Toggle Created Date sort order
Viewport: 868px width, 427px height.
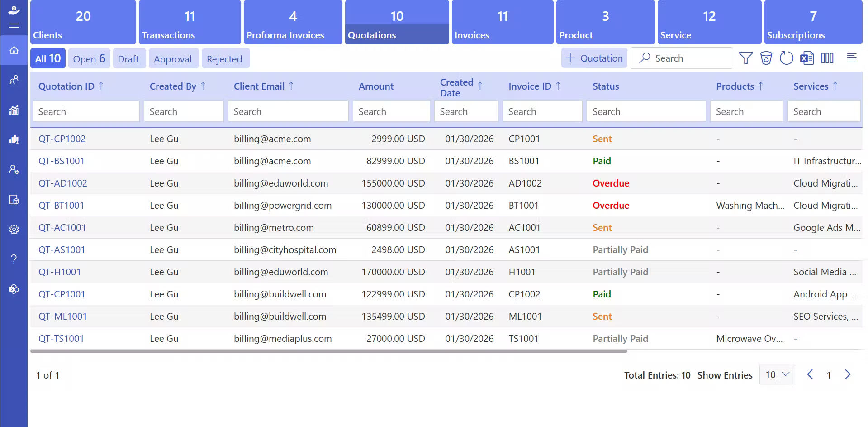click(480, 86)
